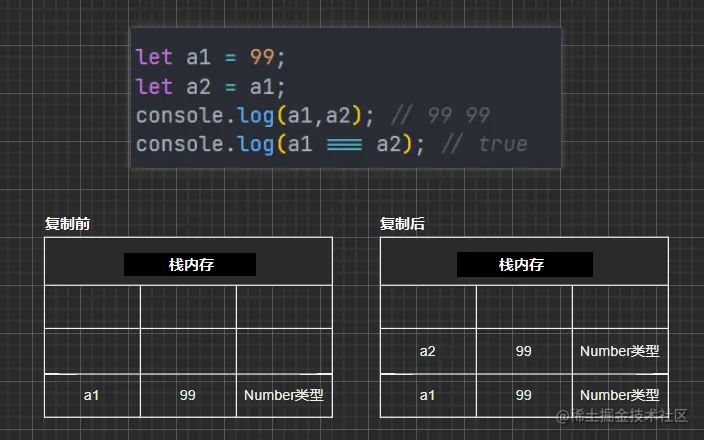Screen dimensions: 704x440
Task: Click the "a1" cell in the 复制前 table
Action: (92, 395)
